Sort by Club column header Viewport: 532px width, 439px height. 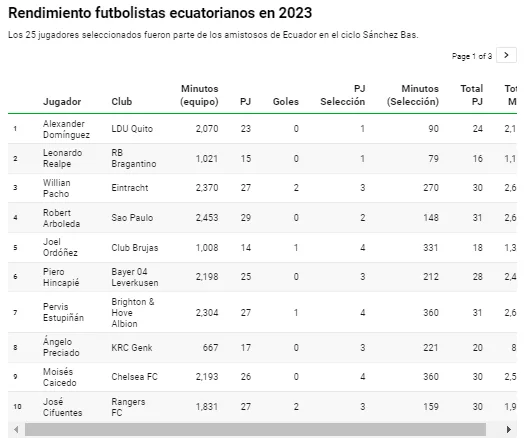121,102
